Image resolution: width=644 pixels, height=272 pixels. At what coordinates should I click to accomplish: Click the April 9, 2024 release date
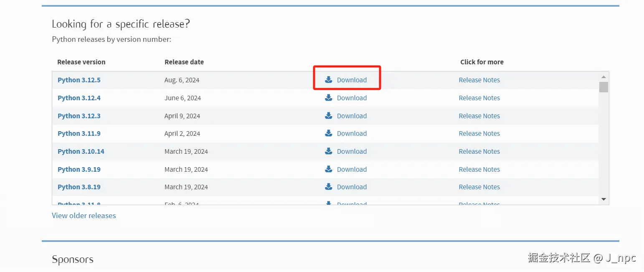182,116
